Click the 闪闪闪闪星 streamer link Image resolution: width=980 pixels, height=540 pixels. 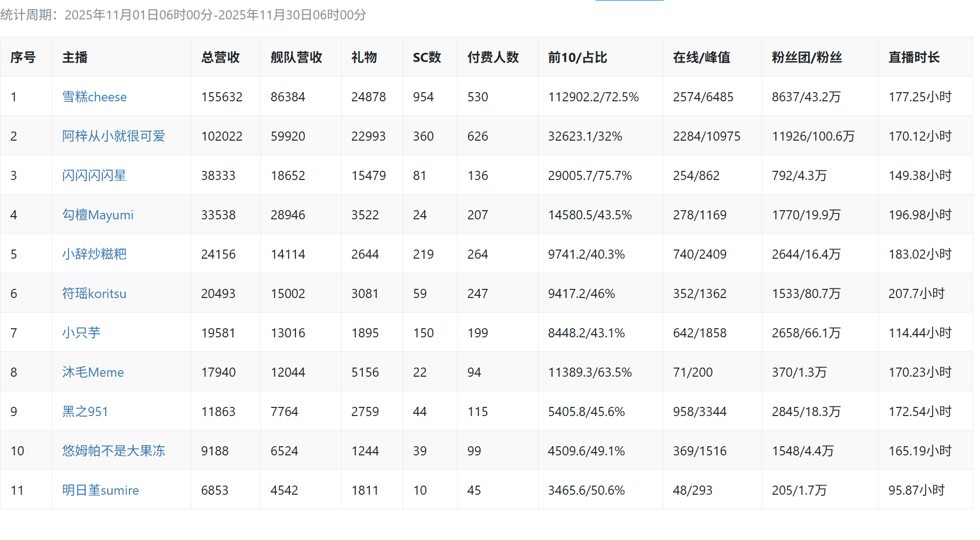[94, 176]
